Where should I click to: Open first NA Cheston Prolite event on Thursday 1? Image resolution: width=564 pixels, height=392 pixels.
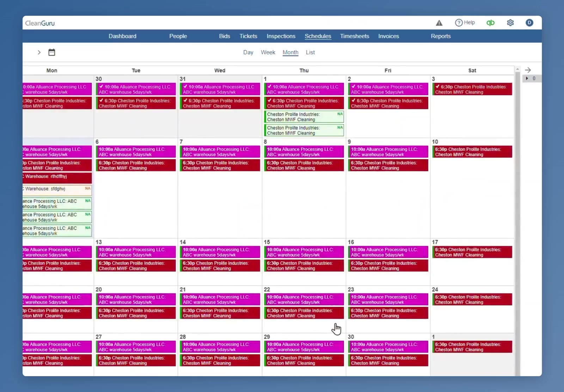(304, 117)
